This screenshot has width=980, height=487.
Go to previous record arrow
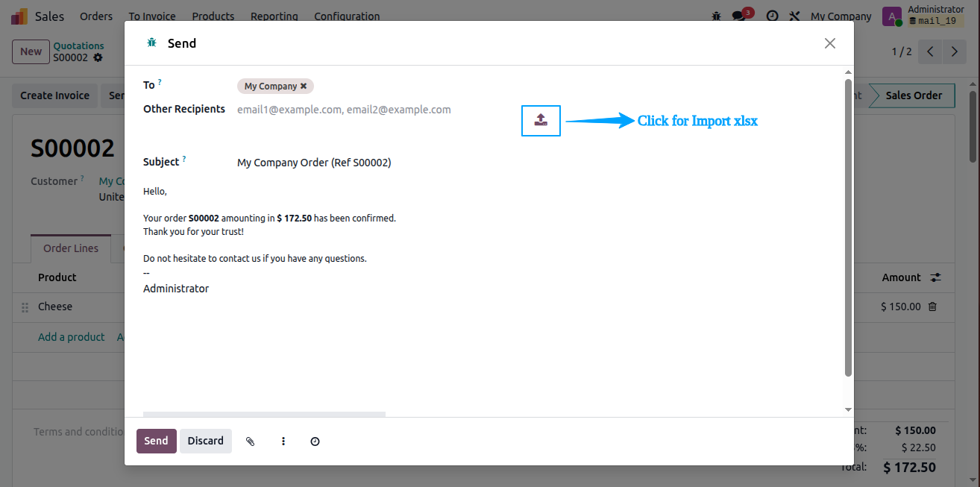coord(929,51)
